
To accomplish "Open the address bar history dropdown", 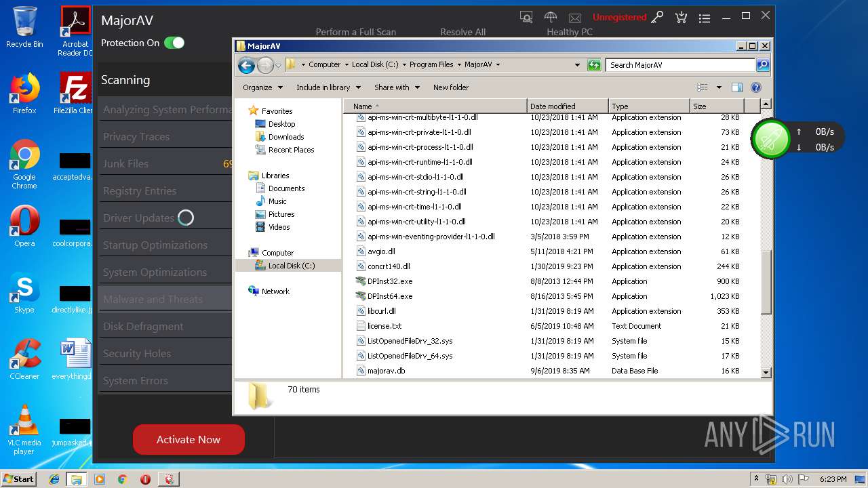I will 577,65.
